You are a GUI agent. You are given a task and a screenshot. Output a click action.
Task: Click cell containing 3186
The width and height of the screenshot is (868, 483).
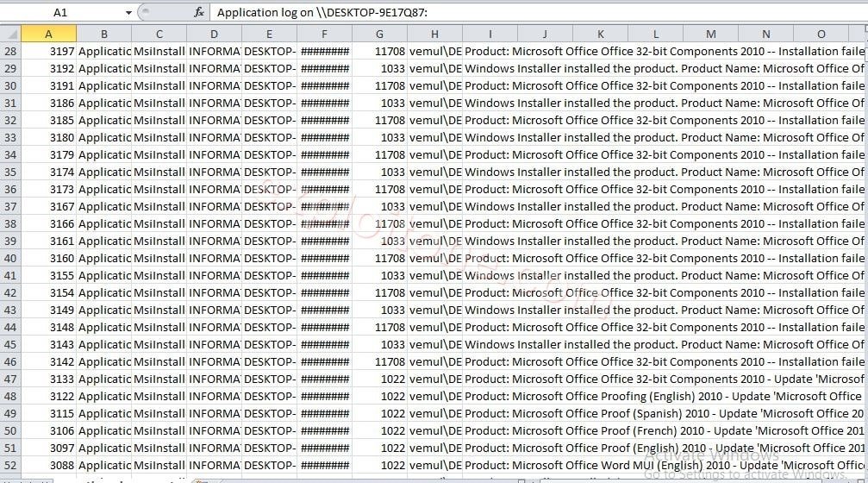49,103
